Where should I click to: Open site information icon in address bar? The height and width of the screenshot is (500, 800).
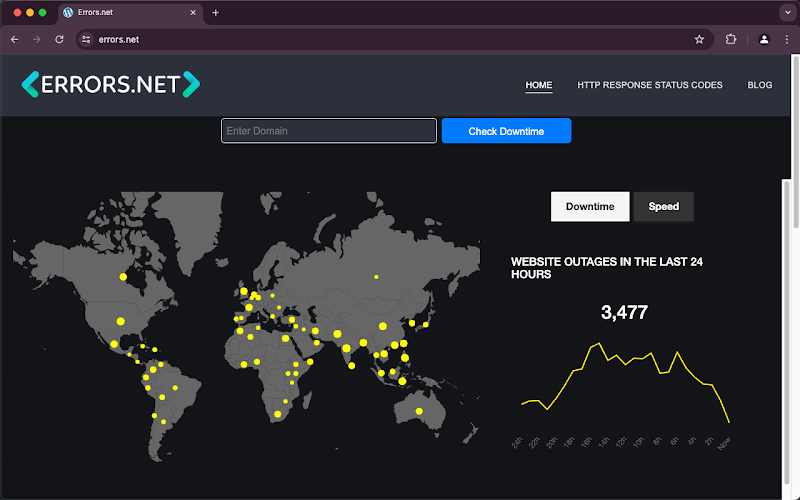click(x=86, y=39)
